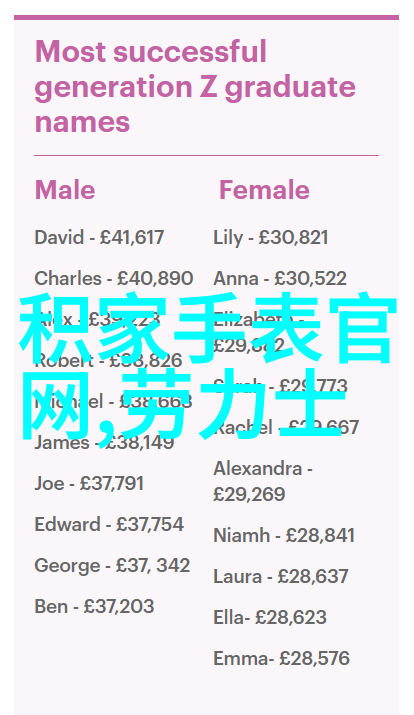This screenshot has width=414, height=715.
Task: Click the George - £37, 342 entry
Action: pyautogui.click(x=112, y=565)
